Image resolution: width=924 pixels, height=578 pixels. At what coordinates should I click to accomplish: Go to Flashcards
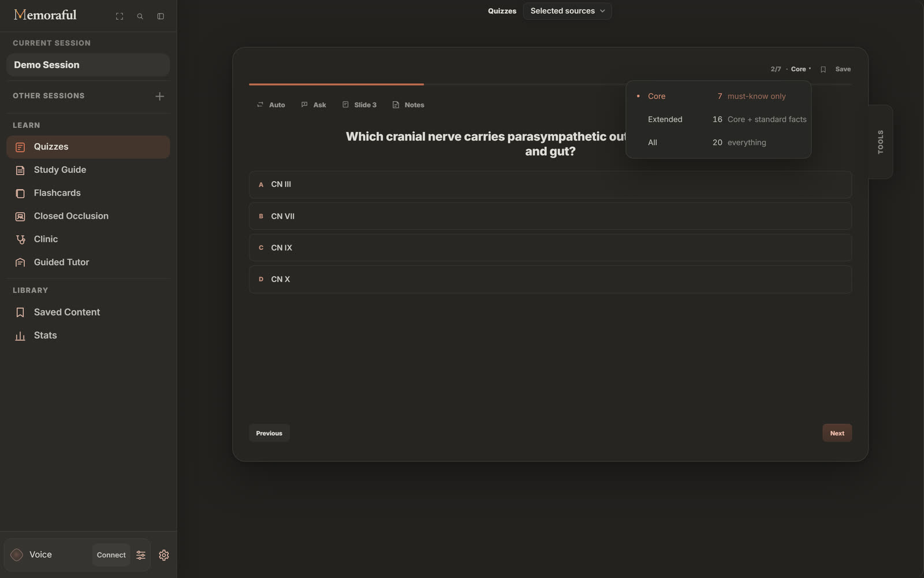pyautogui.click(x=88, y=193)
